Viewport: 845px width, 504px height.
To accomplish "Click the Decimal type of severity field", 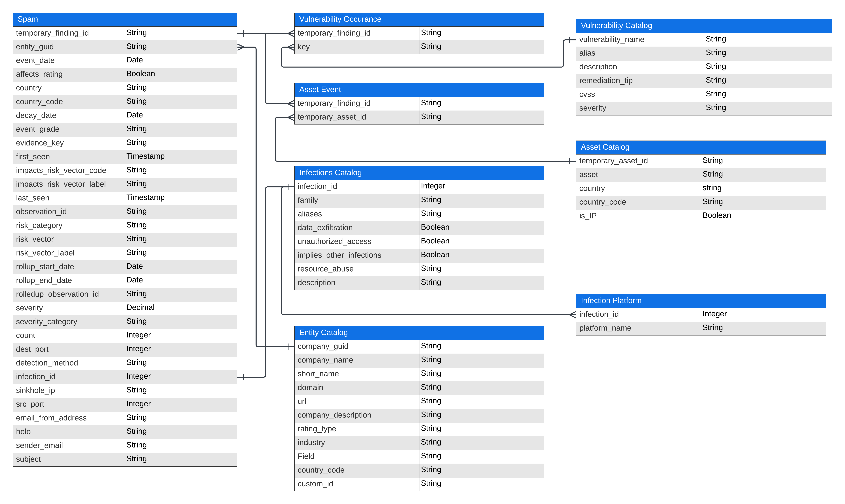I will click(140, 308).
